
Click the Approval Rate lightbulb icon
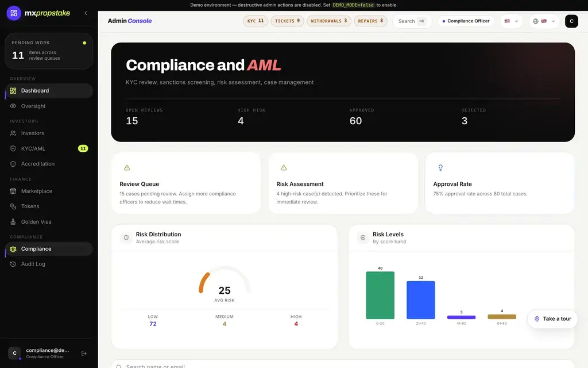point(440,167)
